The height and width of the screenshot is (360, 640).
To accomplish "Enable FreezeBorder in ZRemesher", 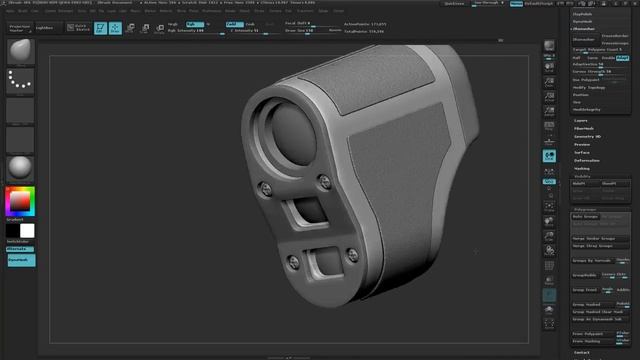I will click(x=615, y=36).
